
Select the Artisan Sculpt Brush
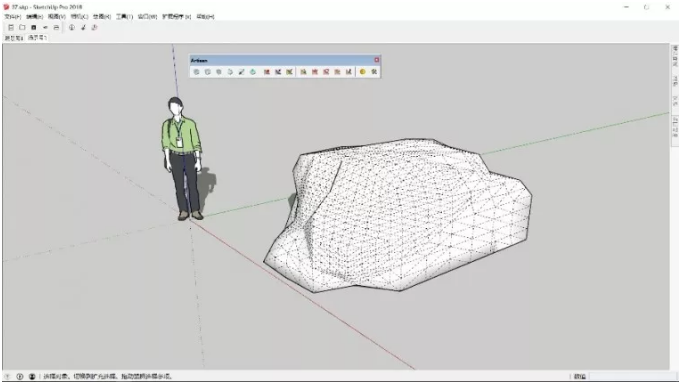click(267, 72)
